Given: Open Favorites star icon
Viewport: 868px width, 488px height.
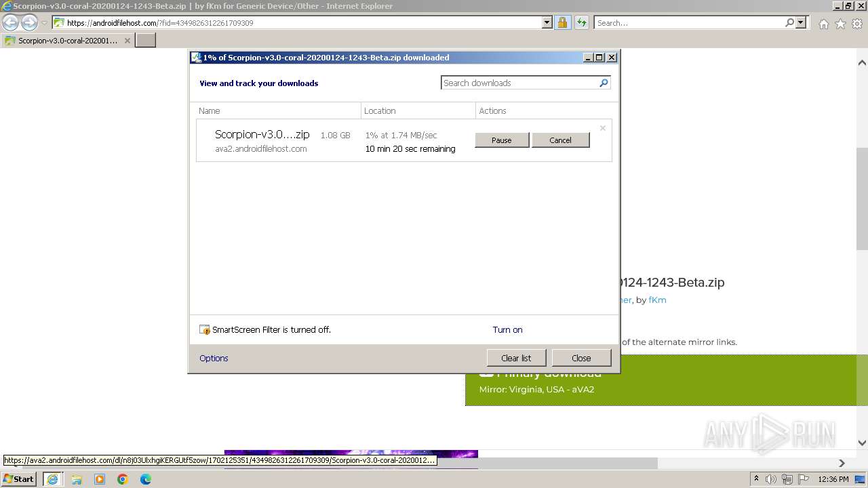Looking at the screenshot, I should pyautogui.click(x=840, y=24).
